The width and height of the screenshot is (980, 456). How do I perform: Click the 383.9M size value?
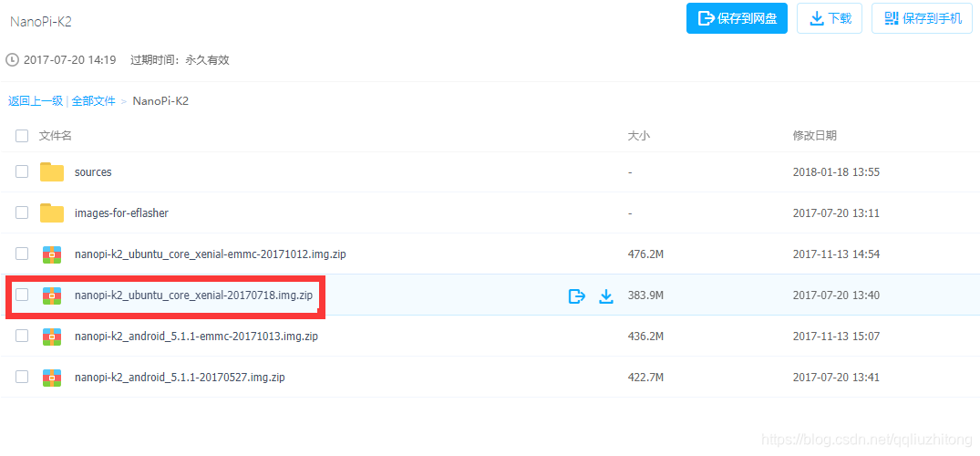click(645, 295)
